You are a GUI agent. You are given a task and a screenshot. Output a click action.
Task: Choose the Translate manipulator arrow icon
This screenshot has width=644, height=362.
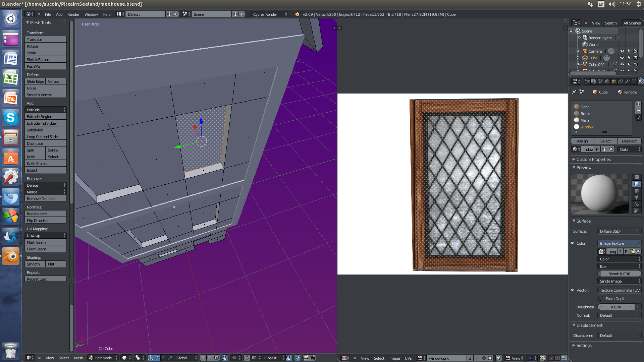157,358
